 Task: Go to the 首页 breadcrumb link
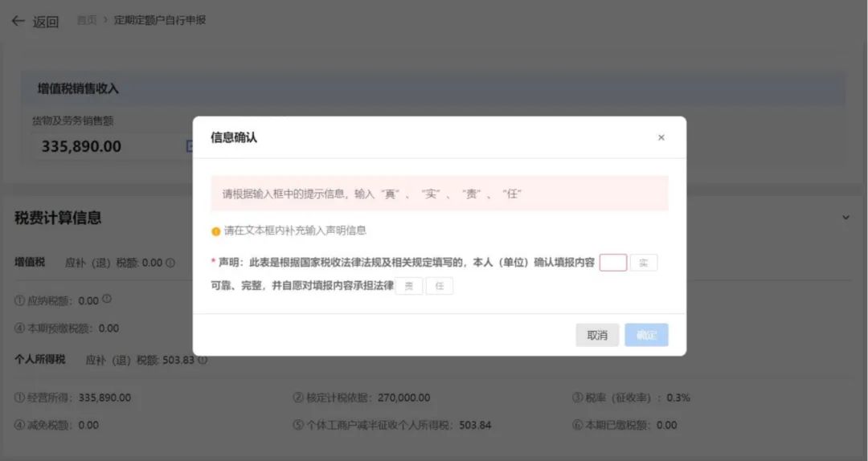click(87, 20)
